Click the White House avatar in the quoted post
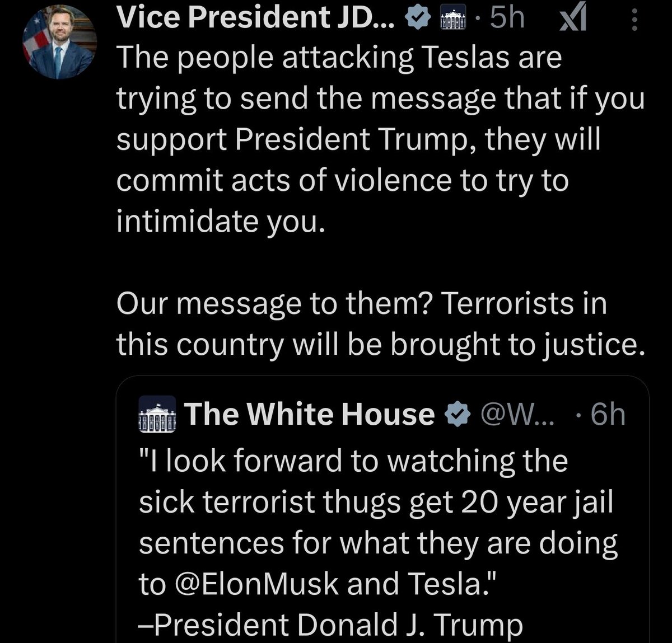This screenshot has width=672, height=643. pos(157,415)
